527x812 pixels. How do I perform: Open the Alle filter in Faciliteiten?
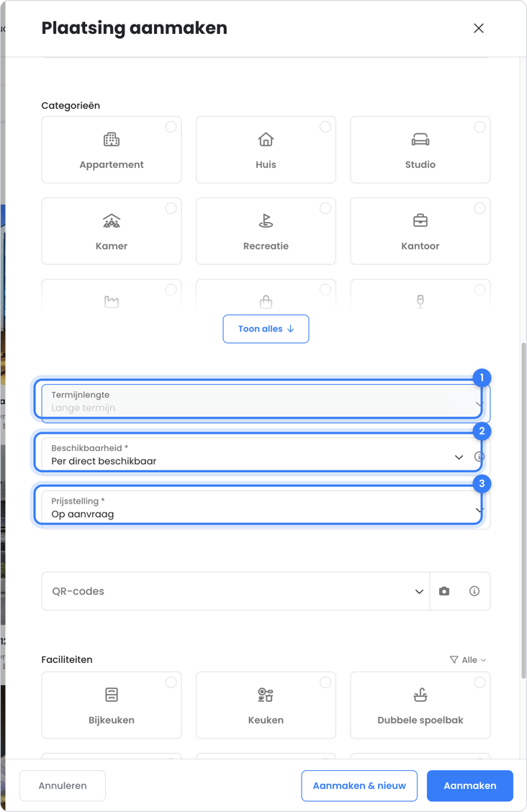point(468,660)
